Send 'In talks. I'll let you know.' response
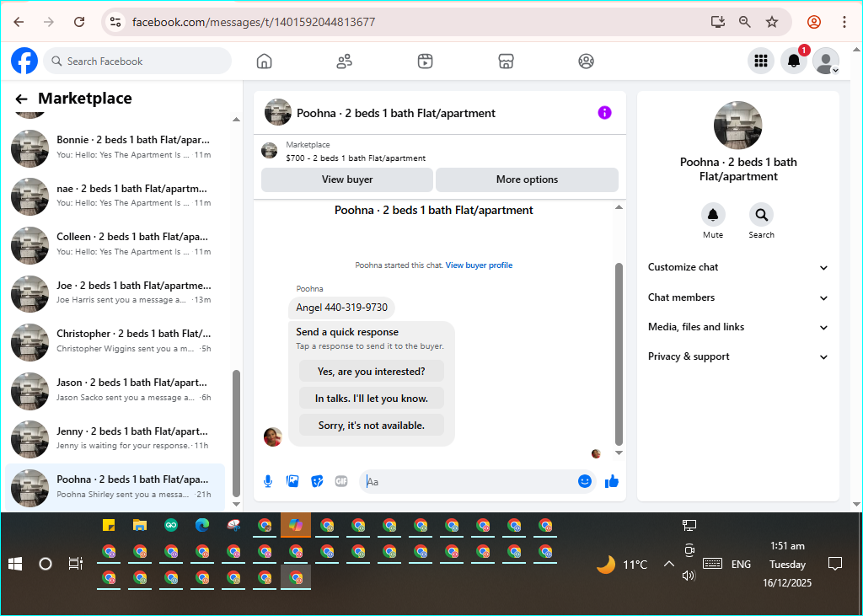Screen dimensions: 863x616 click(372, 399)
